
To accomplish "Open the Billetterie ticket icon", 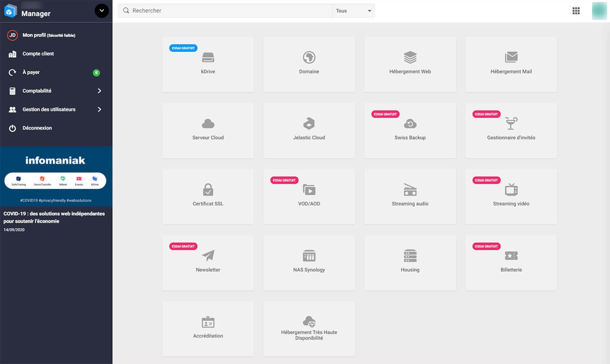I will [511, 256].
